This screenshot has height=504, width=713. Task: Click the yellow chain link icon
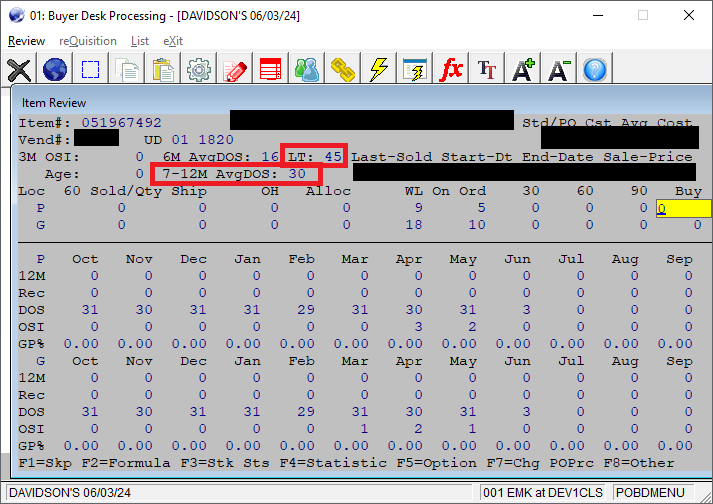(x=343, y=69)
